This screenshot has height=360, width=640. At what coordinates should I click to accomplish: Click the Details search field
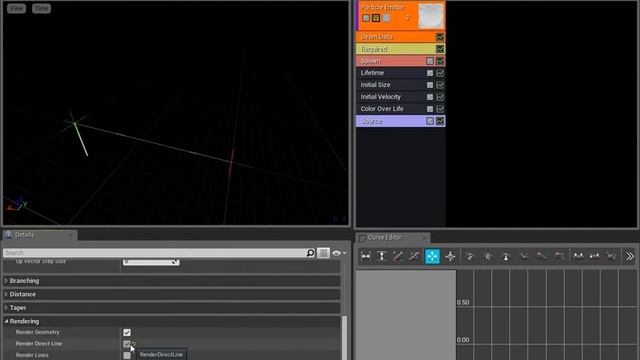tap(154, 253)
